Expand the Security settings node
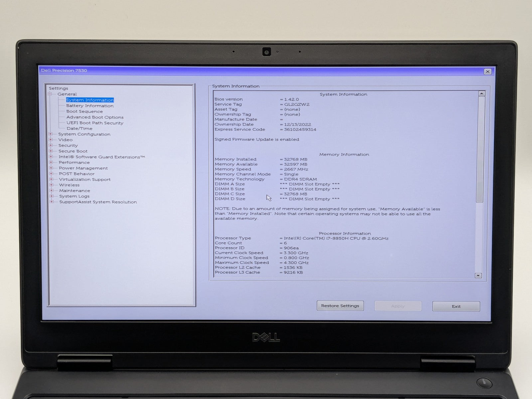Screen dimensions: 532x399 (x=51, y=145)
